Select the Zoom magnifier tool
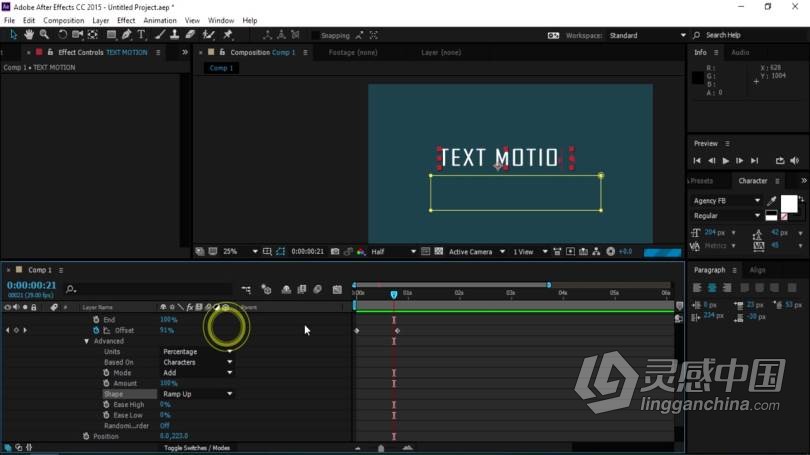Screen dimensions: 810x455 [44, 35]
